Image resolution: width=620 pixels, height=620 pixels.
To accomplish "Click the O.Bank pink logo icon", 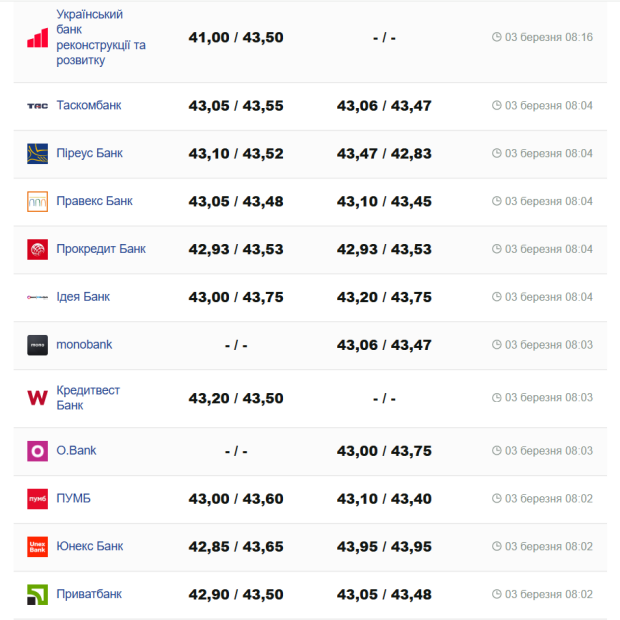I will pyautogui.click(x=37, y=451).
